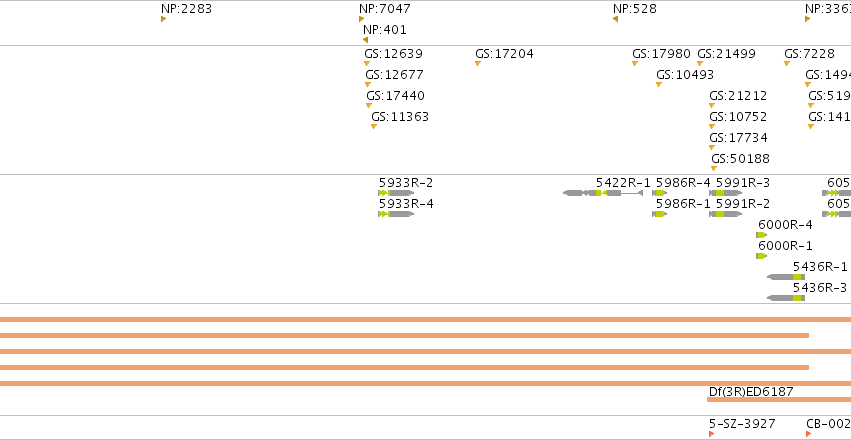Click the GS:50188 insertion triangle
Screen dimensions: 851x440
[714, 169]
